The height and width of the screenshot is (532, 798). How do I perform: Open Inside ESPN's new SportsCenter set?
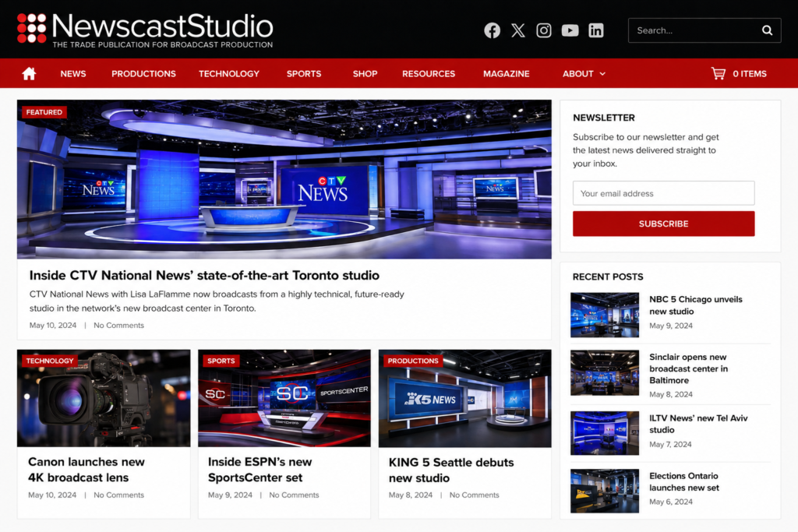(260, 470)
